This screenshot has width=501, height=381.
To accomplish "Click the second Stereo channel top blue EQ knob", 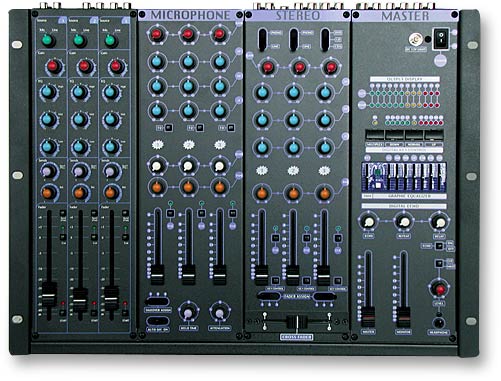I will (x=294, y=92).
